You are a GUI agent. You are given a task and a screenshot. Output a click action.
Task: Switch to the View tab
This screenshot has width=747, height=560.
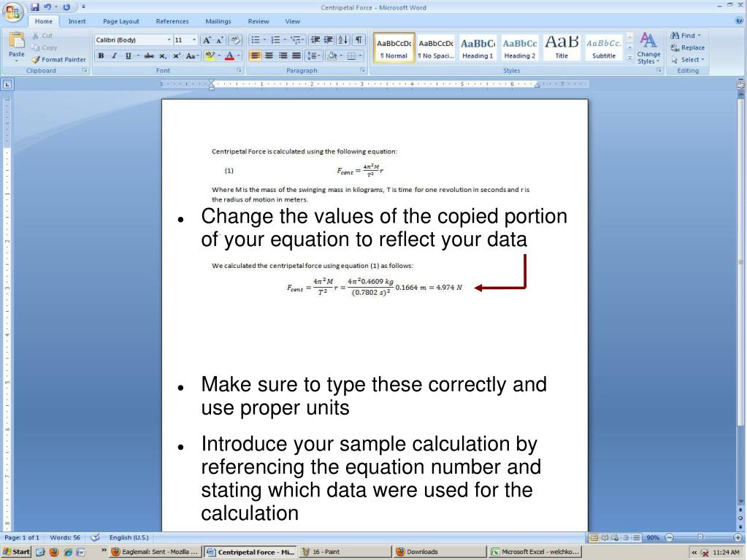tap(293, 21)
